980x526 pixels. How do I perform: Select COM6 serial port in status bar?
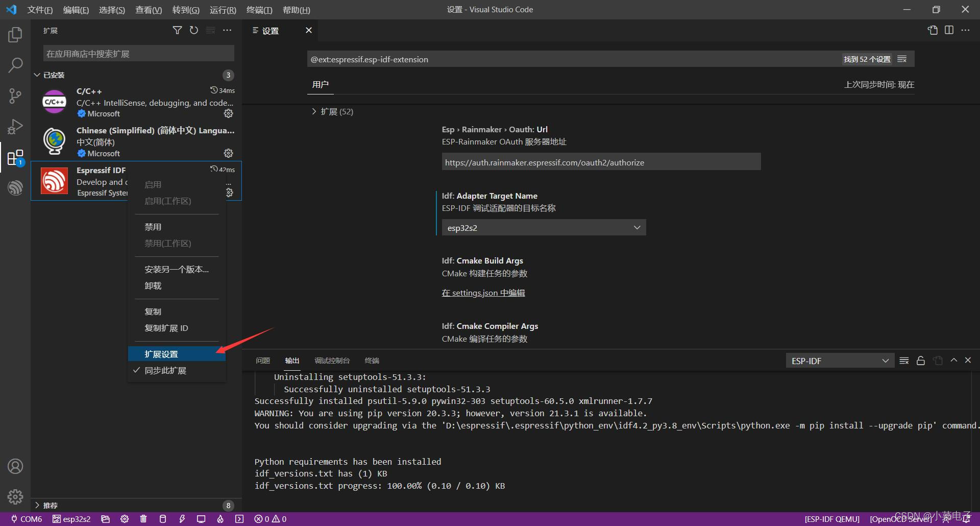(27, 519)
